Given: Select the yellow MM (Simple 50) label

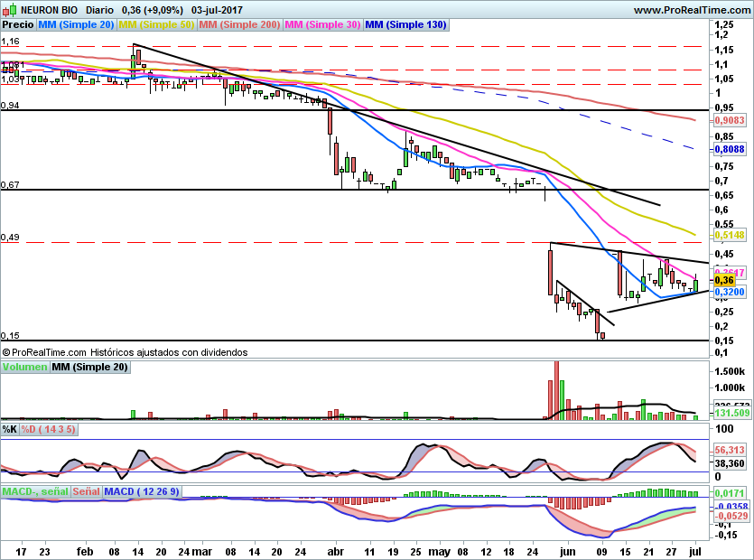Looking at the screenshot, I should [x=156, y=25].
